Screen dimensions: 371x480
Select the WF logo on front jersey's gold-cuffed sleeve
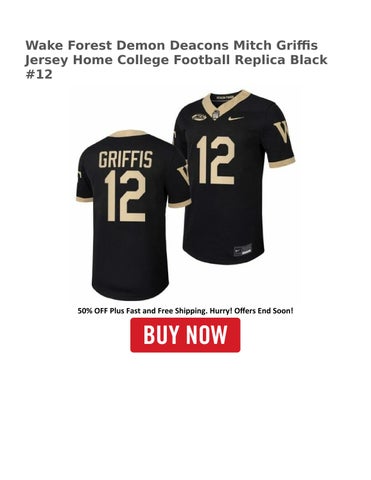tap(281, 132)
